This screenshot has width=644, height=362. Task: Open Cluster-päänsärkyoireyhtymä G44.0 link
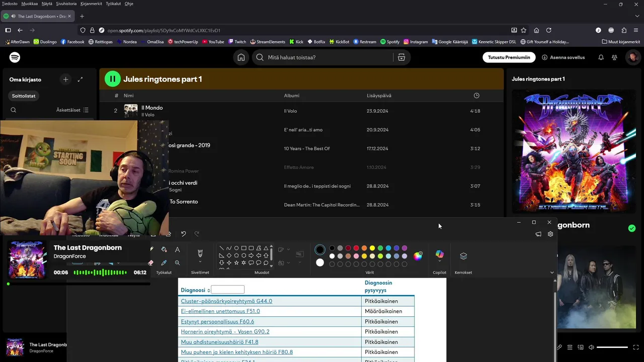[x=226, y=301]
